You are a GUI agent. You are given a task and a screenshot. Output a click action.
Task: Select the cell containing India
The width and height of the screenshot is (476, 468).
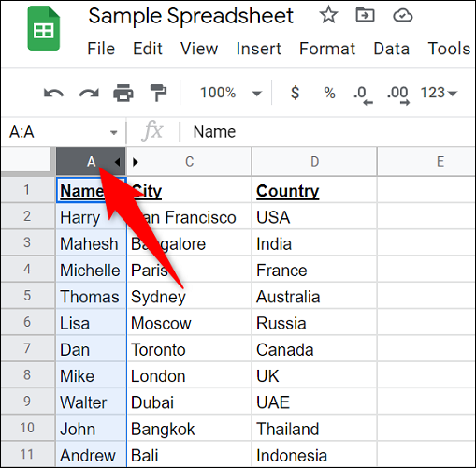click(314, 242)
